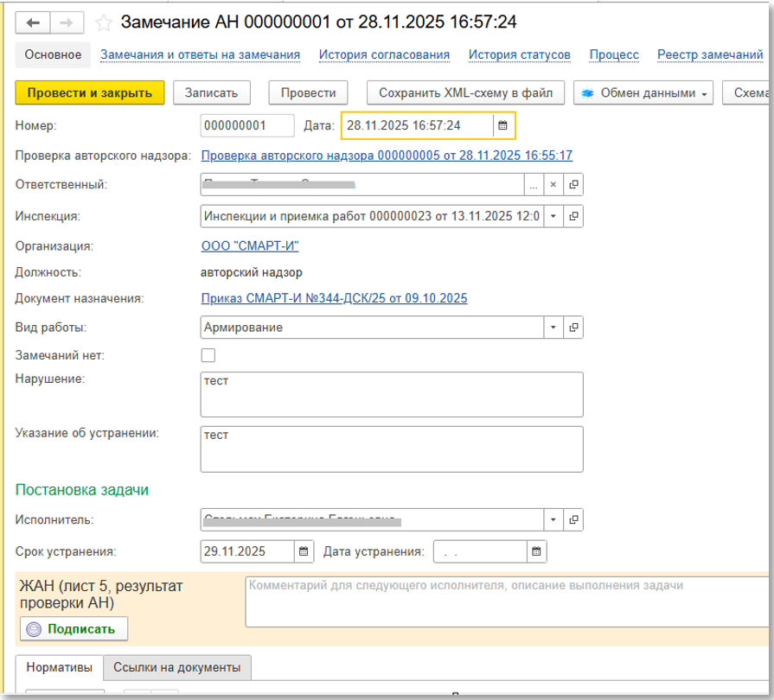The height and width of the screenshot is (700, 774).
Task: Click the Подписать button
Action: click(x=74, y=629)
